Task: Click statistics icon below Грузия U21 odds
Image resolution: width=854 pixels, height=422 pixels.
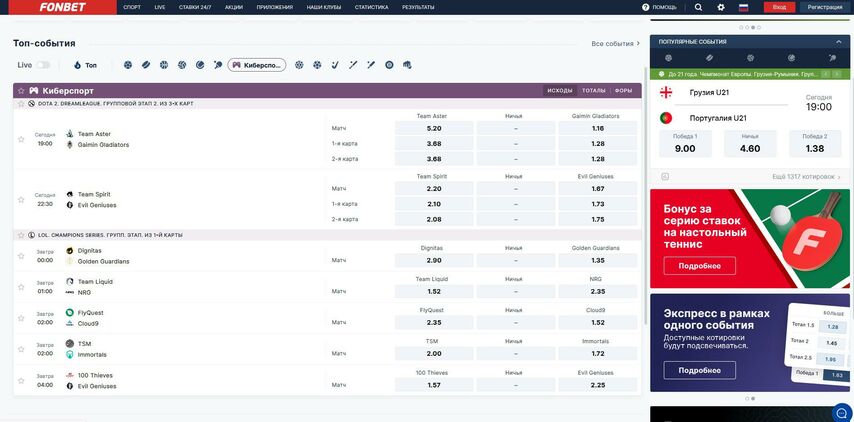Action: [x=665, y=176]
